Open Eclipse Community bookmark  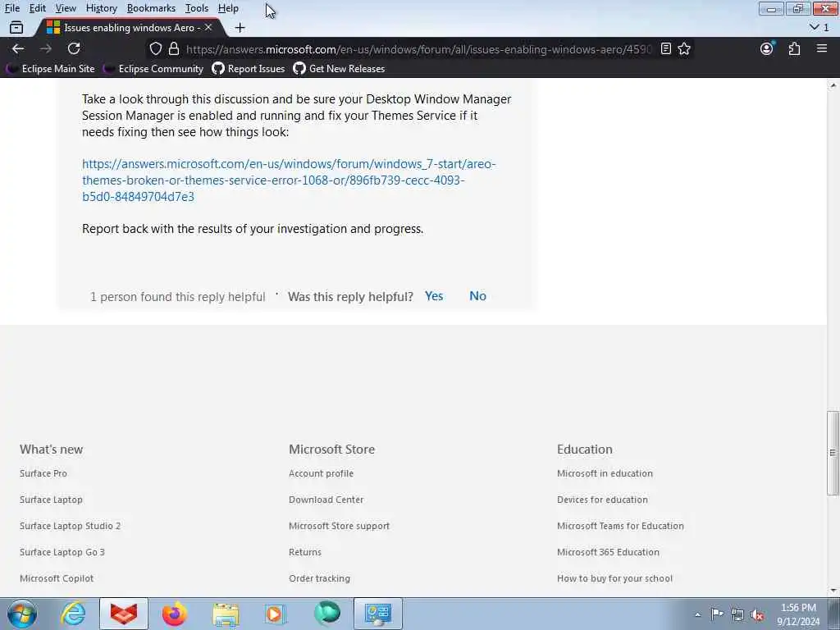pos(154,69)
